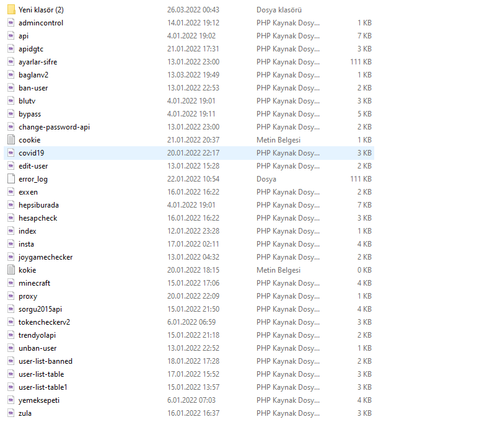Click the proxy file icon

[11, 296]
